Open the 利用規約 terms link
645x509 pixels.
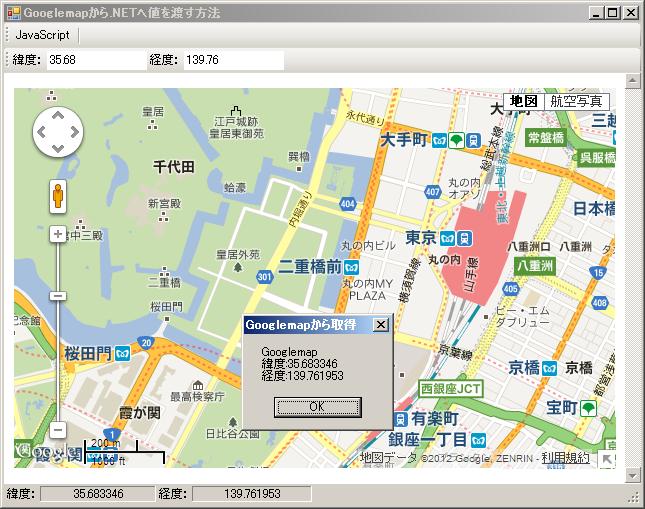(565, 458)
